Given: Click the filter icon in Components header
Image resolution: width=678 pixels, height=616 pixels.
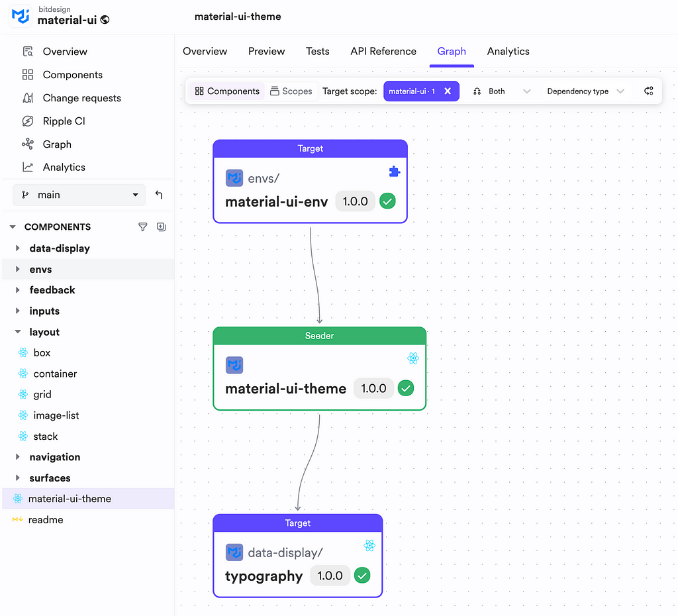Looking at the screenshot, I should tap(143, 227).
